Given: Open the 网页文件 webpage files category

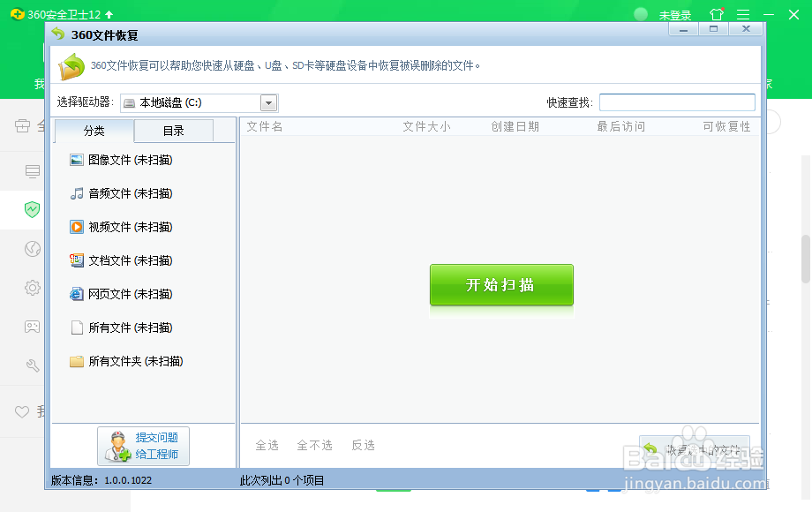Looking at the screenshot, I should click(77, 294).
